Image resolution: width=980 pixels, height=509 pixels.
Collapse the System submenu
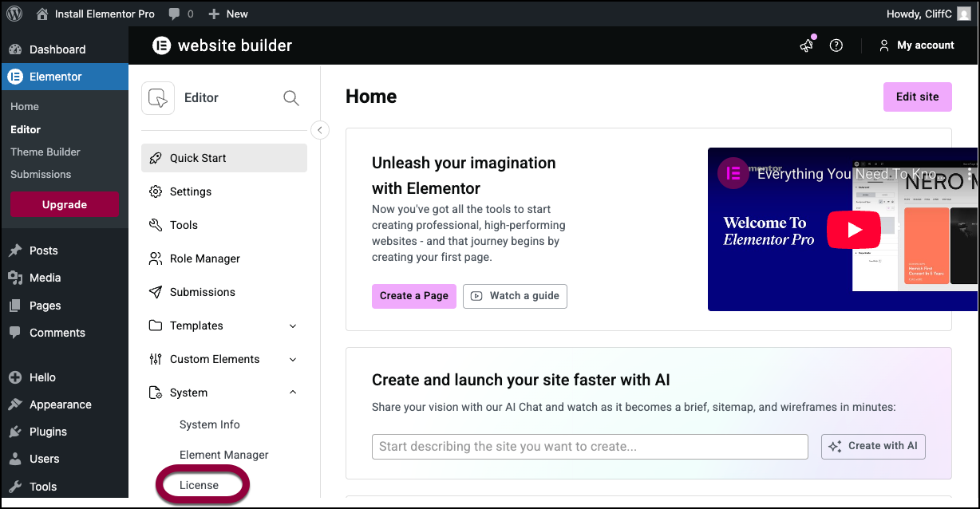(293, 393)
